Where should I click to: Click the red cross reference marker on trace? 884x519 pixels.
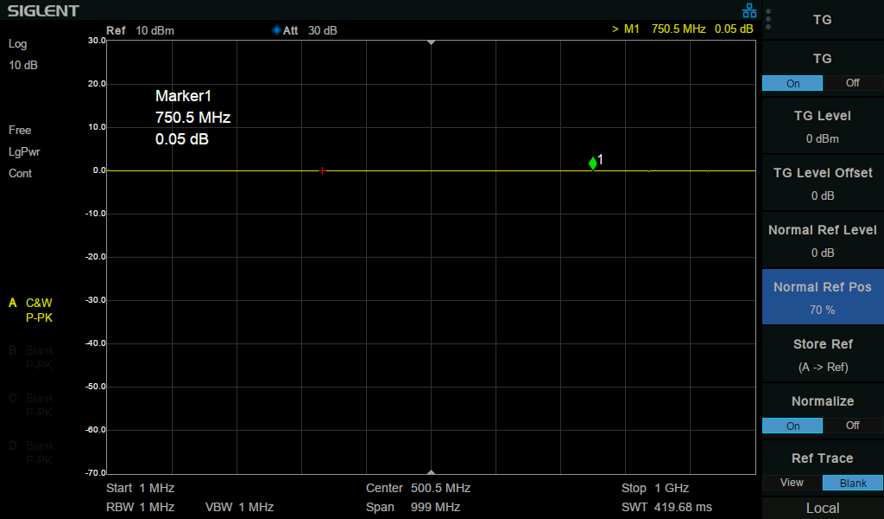322,171
